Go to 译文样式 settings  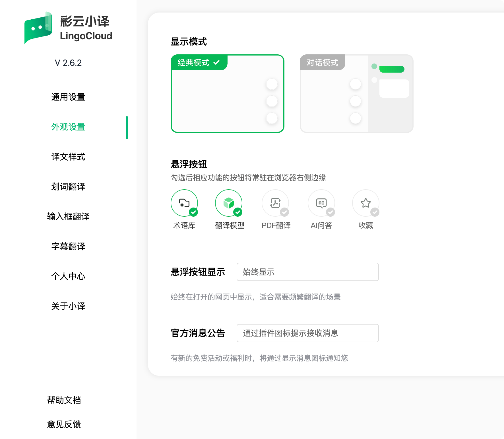[68, 157]
